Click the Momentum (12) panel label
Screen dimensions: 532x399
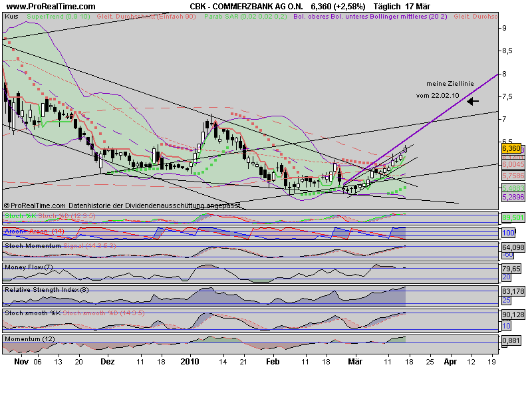(29, 339)
